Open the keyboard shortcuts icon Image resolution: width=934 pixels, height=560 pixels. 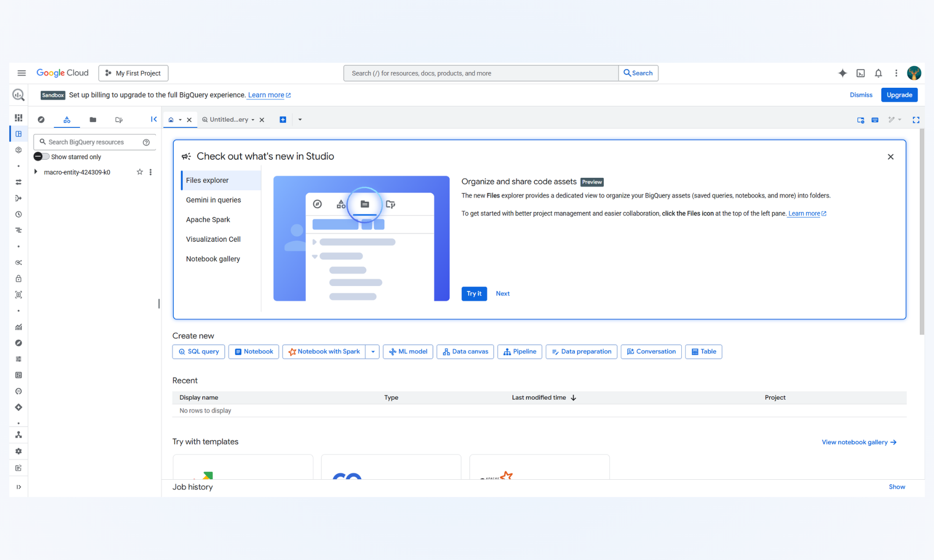(x=875, y=120)
